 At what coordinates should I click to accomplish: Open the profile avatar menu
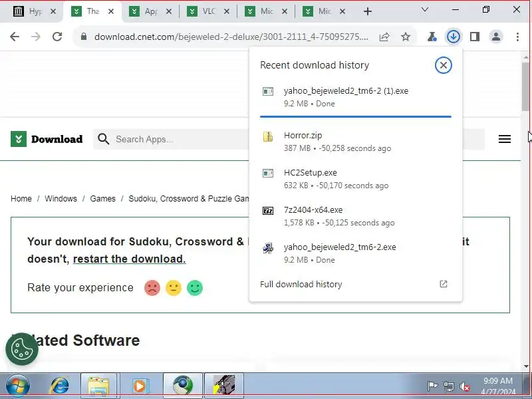click(496, 37)
